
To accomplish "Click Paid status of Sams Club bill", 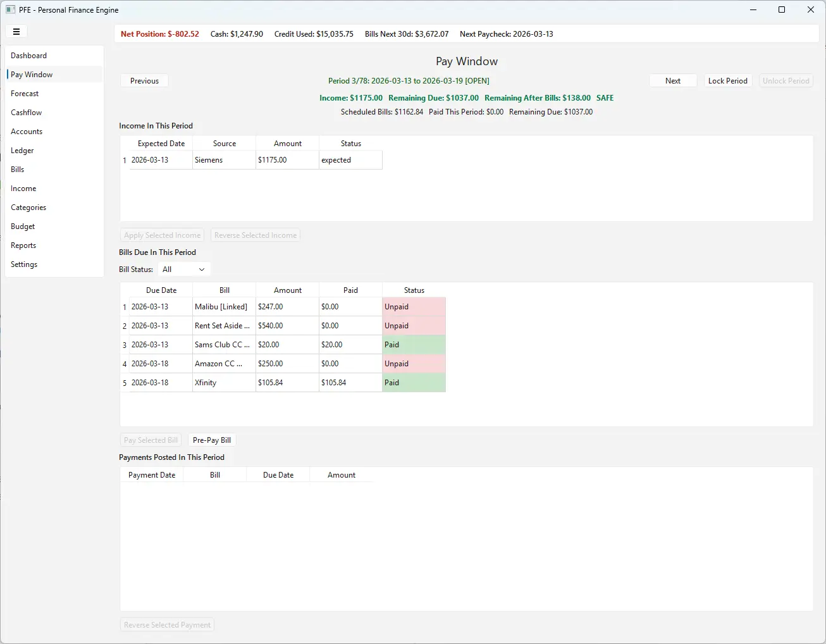I will point(414,345).
